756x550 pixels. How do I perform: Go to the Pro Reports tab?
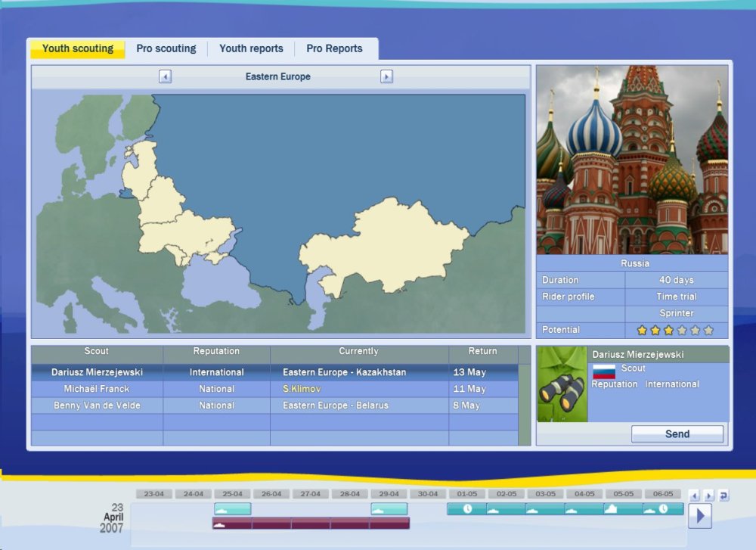tap(334, 48)
